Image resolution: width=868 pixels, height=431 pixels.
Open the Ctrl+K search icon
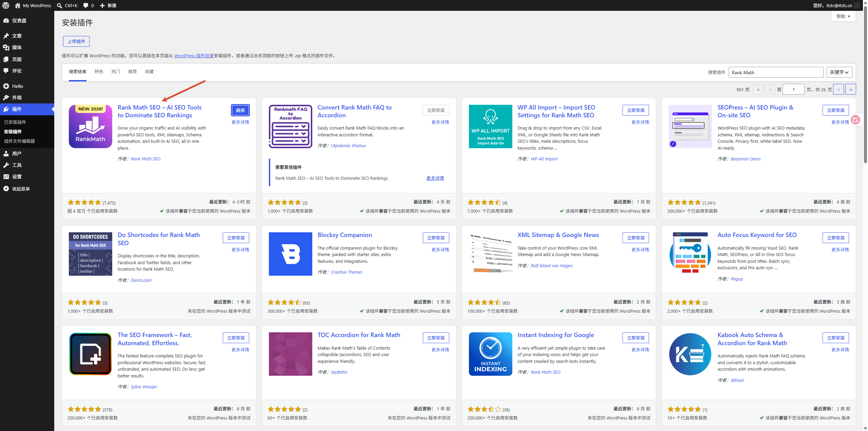click(59, 5)
